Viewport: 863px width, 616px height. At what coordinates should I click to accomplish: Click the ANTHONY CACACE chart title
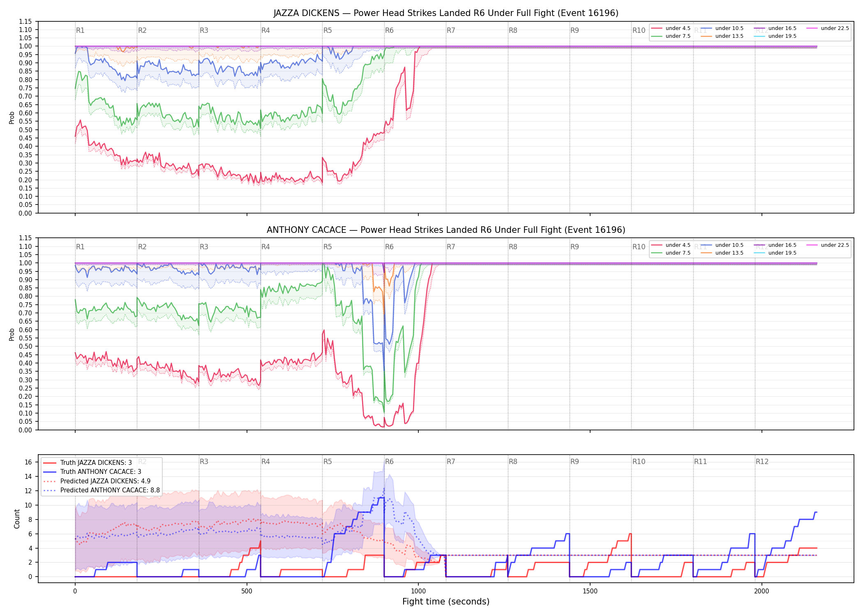pyautogui.click(x=446, y=230)
